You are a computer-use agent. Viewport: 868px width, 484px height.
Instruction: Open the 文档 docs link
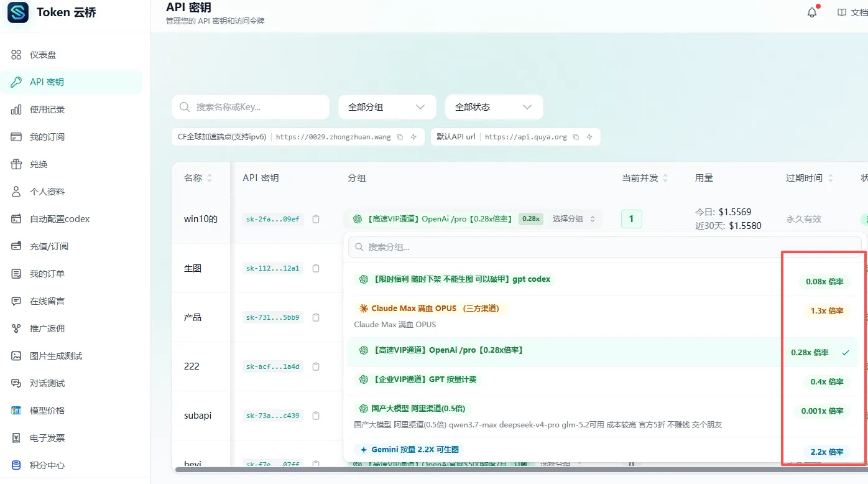(x=852, y=12)
